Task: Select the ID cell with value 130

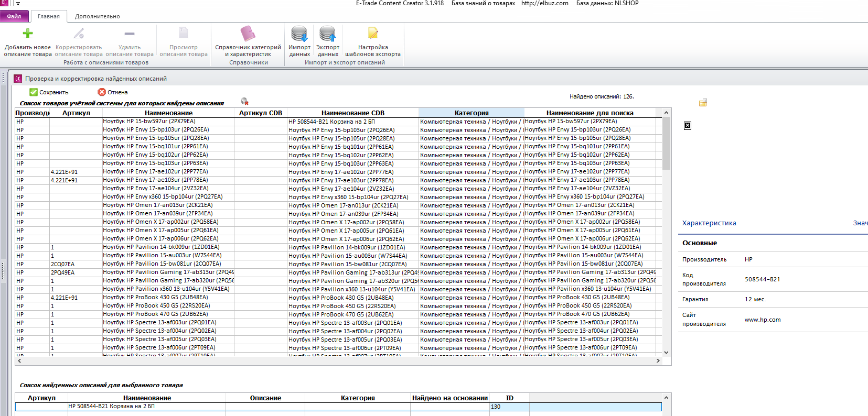Action: point(509,407)
